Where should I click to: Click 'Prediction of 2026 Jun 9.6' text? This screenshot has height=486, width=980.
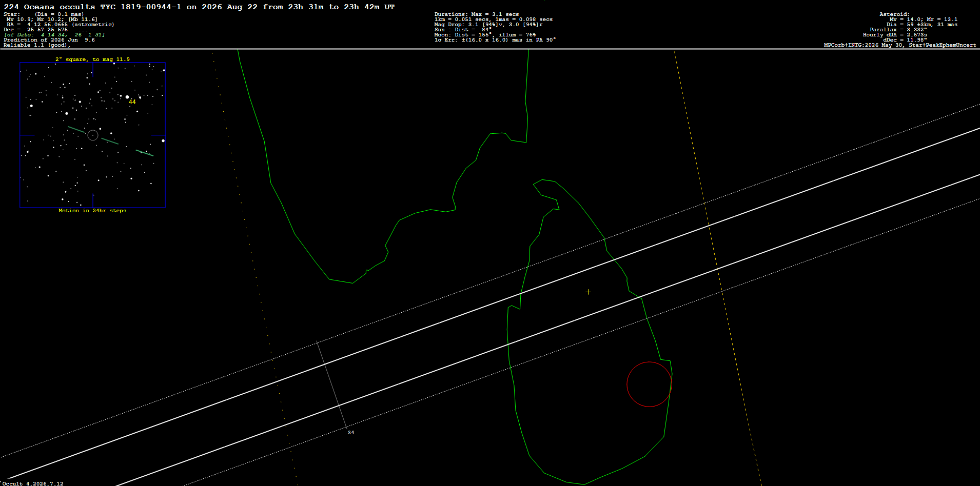click(x=49, y=40)
